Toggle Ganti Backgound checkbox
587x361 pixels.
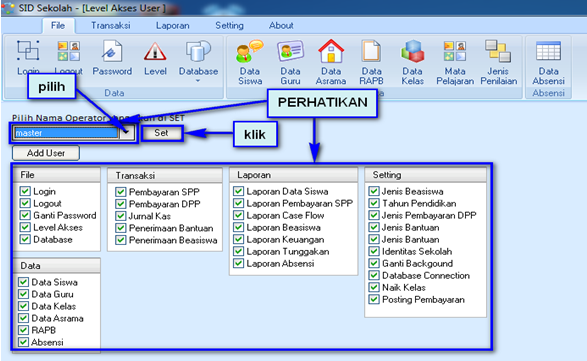(374, 263)
